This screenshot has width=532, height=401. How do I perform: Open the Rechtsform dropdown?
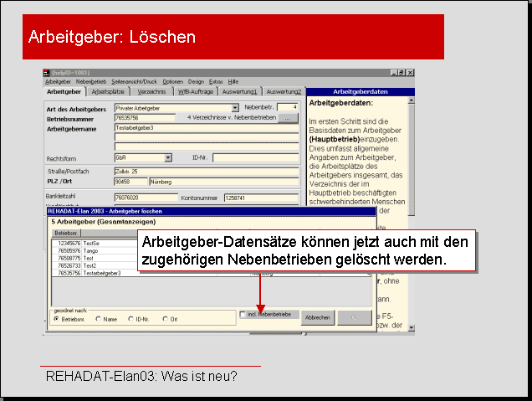[168, 157]
